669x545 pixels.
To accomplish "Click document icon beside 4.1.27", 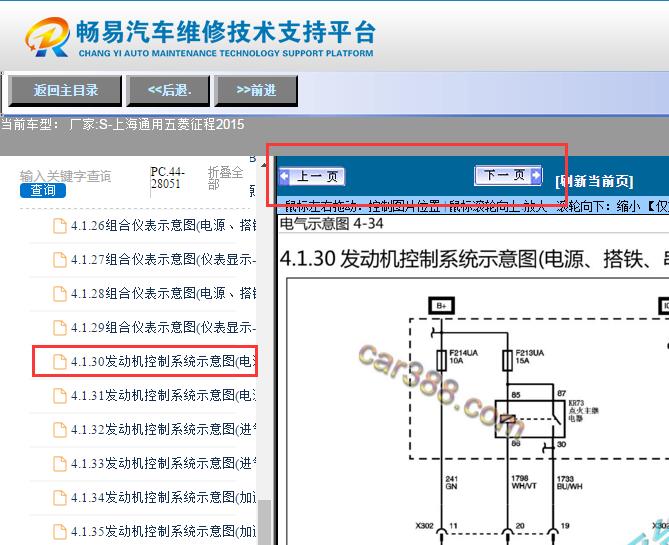I will click(60, 259).
